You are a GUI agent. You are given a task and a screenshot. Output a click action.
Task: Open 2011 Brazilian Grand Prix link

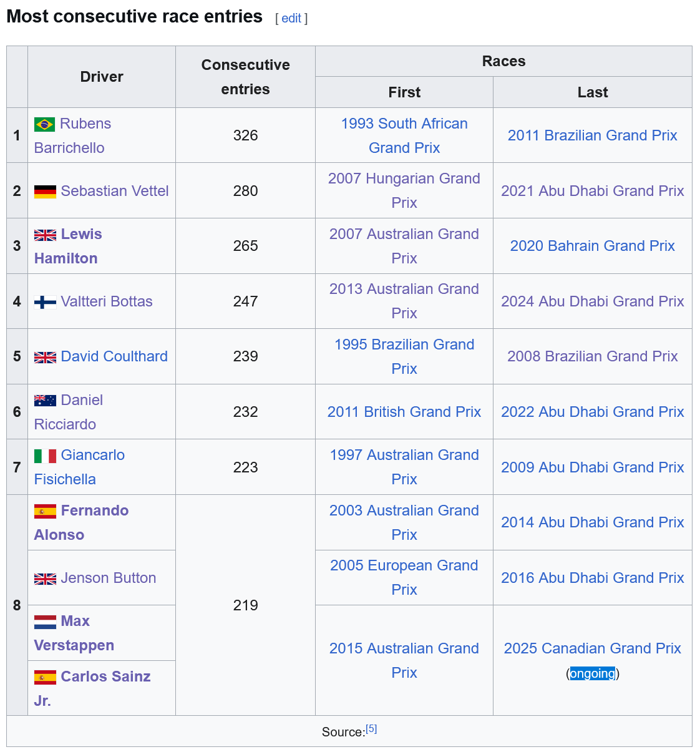point(593,135)
